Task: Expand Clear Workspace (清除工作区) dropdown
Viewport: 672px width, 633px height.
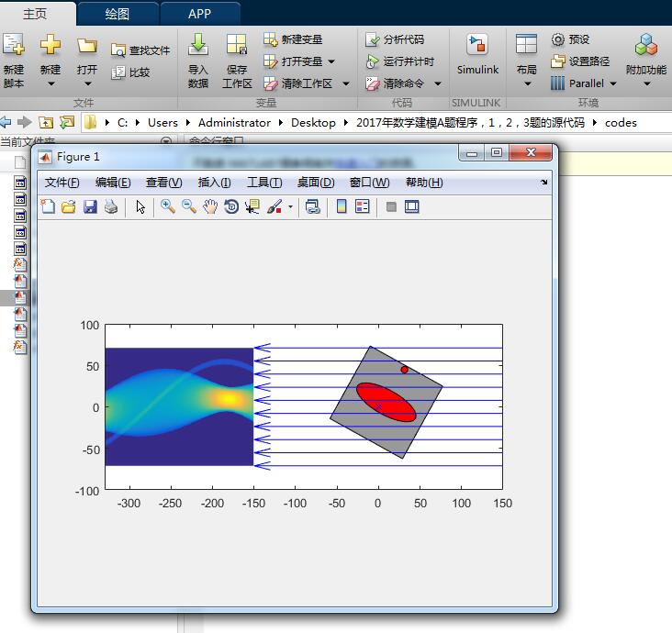Action: click(346, 84)
